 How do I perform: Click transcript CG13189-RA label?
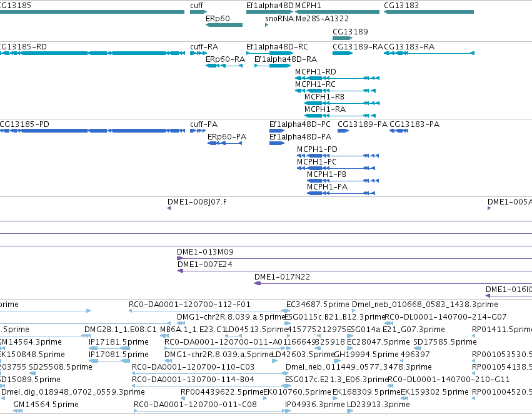click(x=358, y=46)
